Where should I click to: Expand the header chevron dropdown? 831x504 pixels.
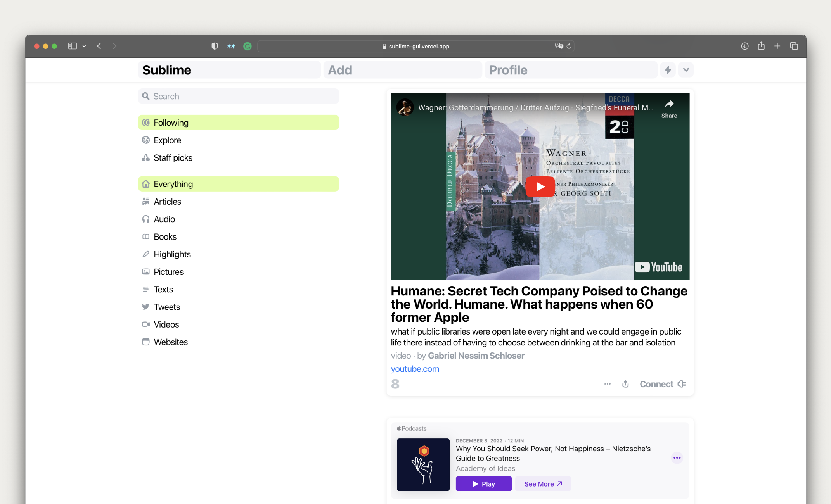[686, 70]
